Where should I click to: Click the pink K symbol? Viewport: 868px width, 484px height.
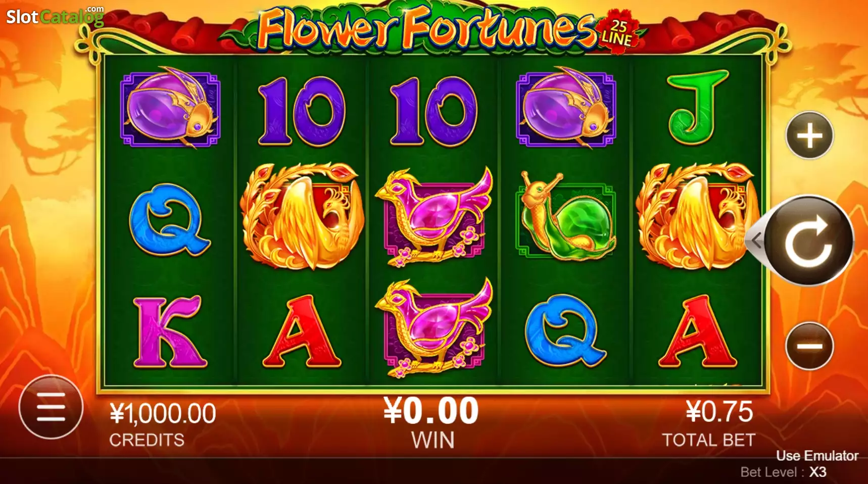(x=170, y=331)
